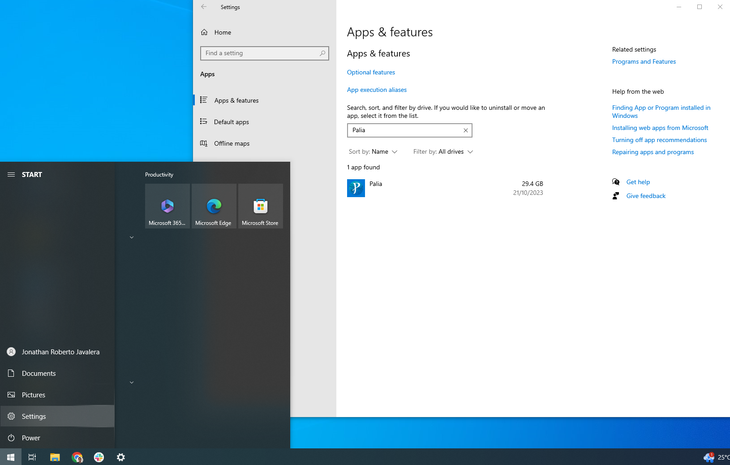Open Slack from the taskbar
Screen dimensions: 730x465
coord(99,457)
